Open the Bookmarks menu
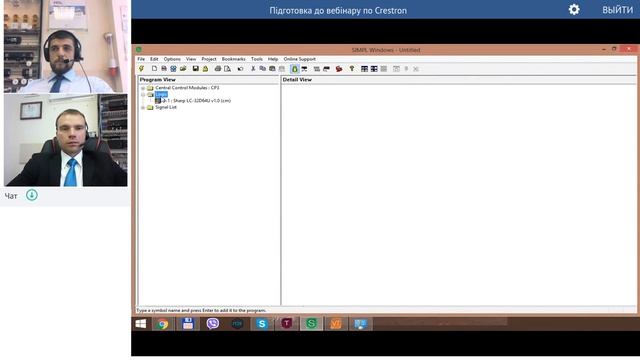 [233, 59]
